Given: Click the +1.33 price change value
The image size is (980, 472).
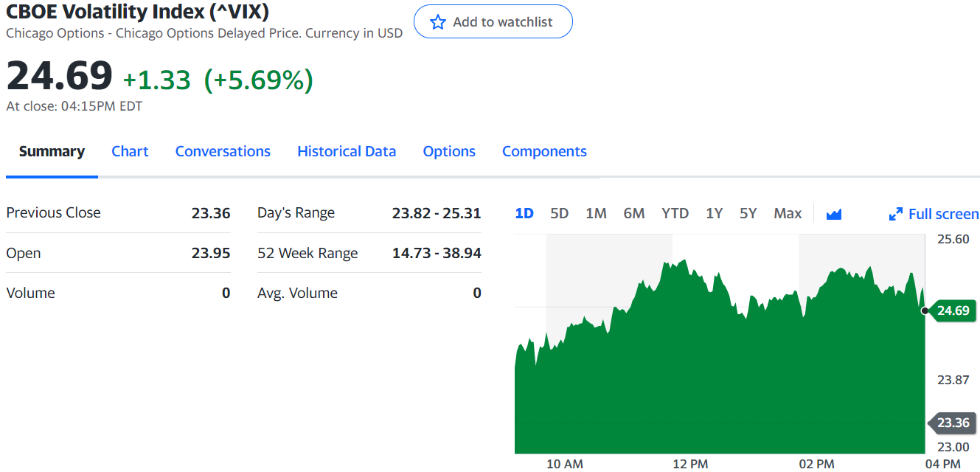Looking at the screenshot, I should 156,80.
